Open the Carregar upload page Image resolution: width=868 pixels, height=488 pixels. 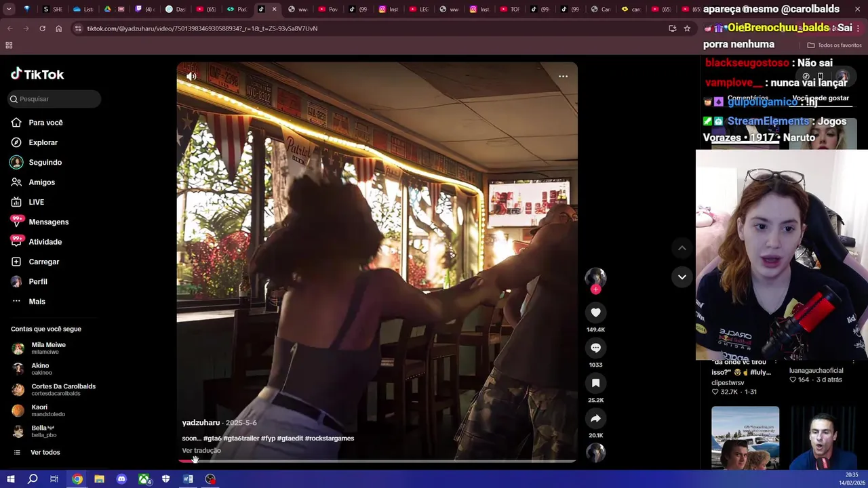click(43, 262)
